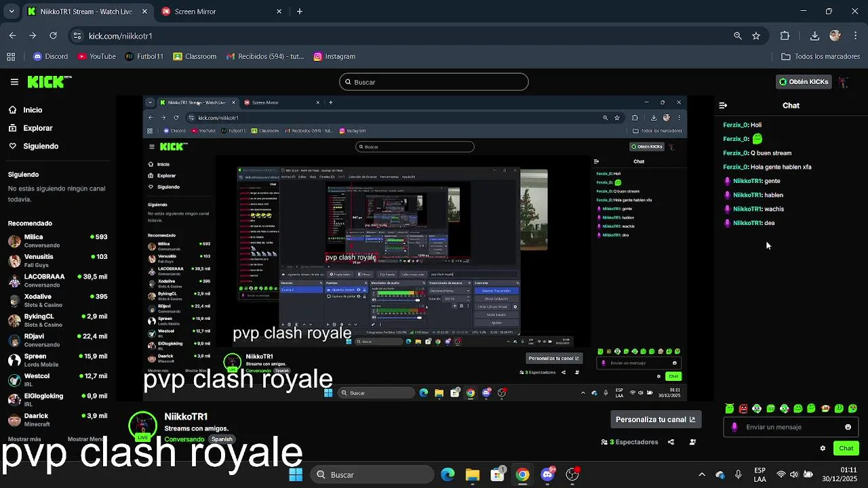Open Recibidos Gmail bookmark

click(x=265, y=57)
